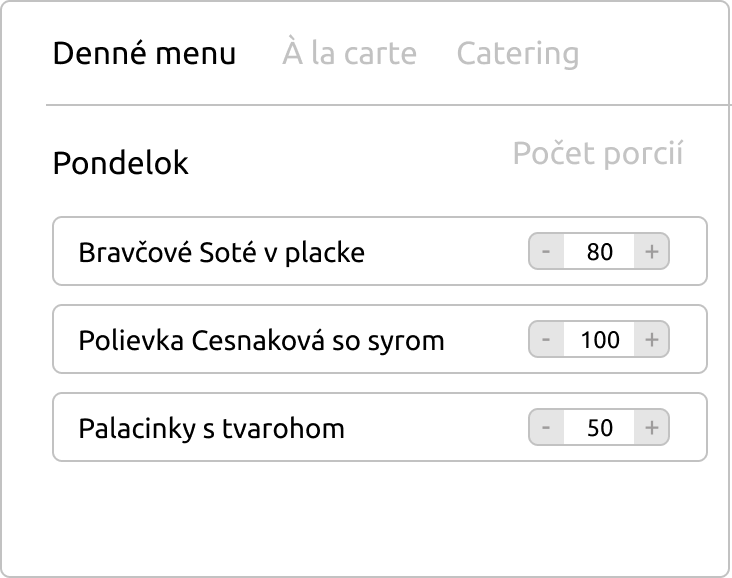732x578 pixels.
Task: Go to the Catering tab
Action: [x=517, y=53]
